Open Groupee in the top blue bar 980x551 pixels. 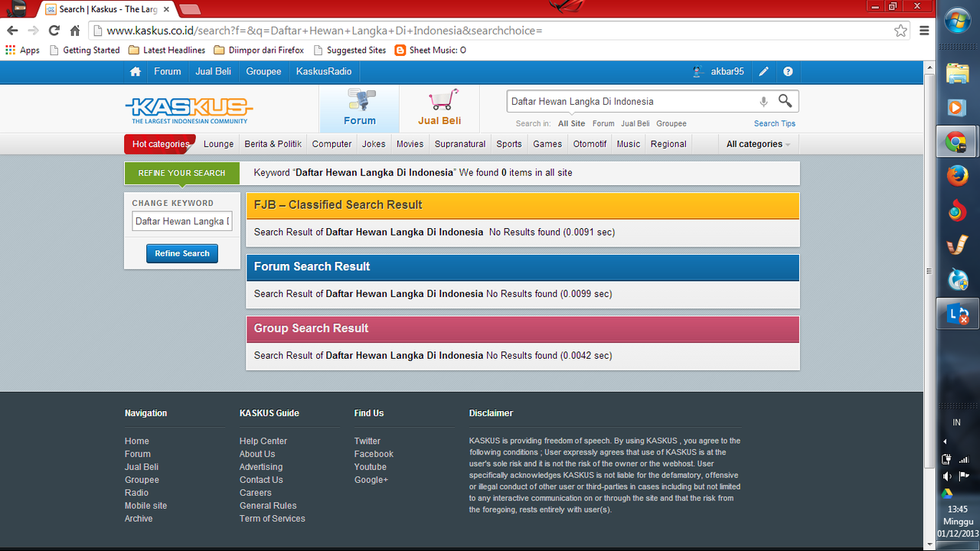(263, 72)
